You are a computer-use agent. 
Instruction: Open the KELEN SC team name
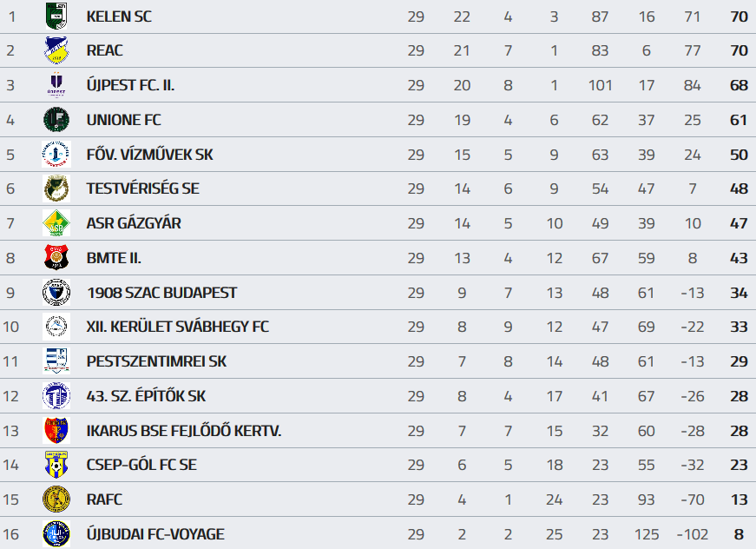(119, 17)
